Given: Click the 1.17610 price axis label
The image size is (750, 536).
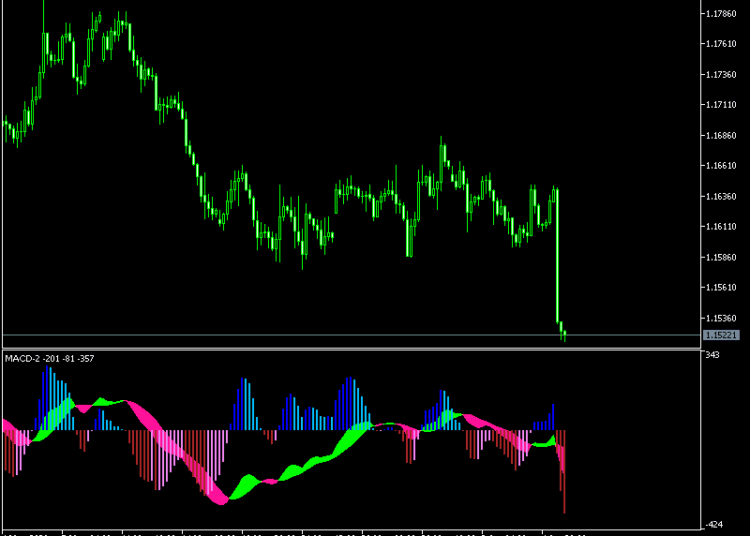Looking at the screenshot, I should (721, 44).
